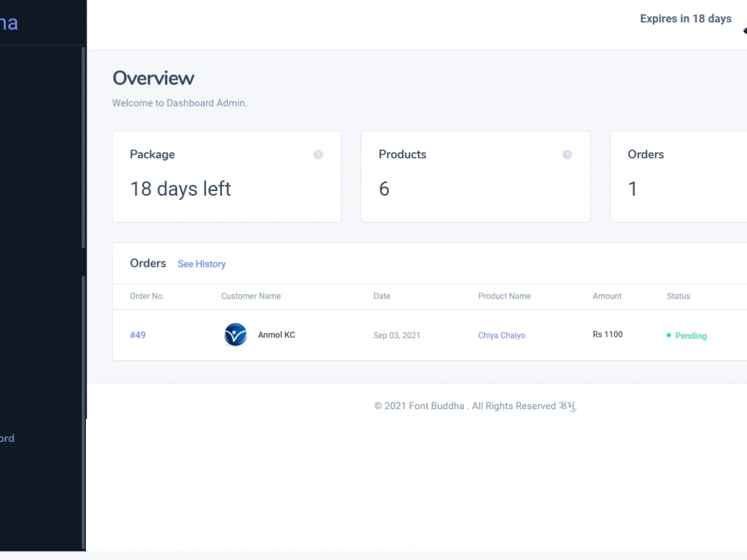The image size is (747, 560).
Task: Click the Anmol KC customer name
Action: [x=276, y=335]
